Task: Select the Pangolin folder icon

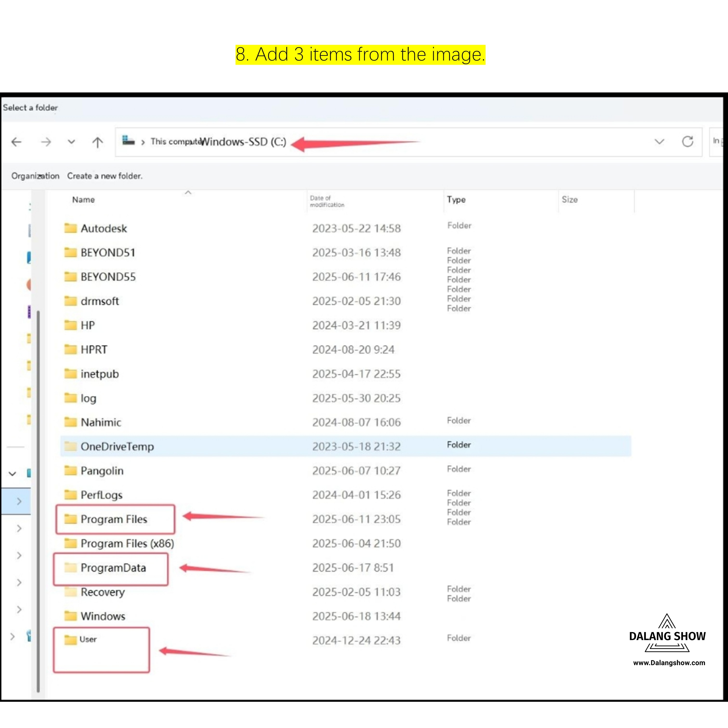Action: 71,470
